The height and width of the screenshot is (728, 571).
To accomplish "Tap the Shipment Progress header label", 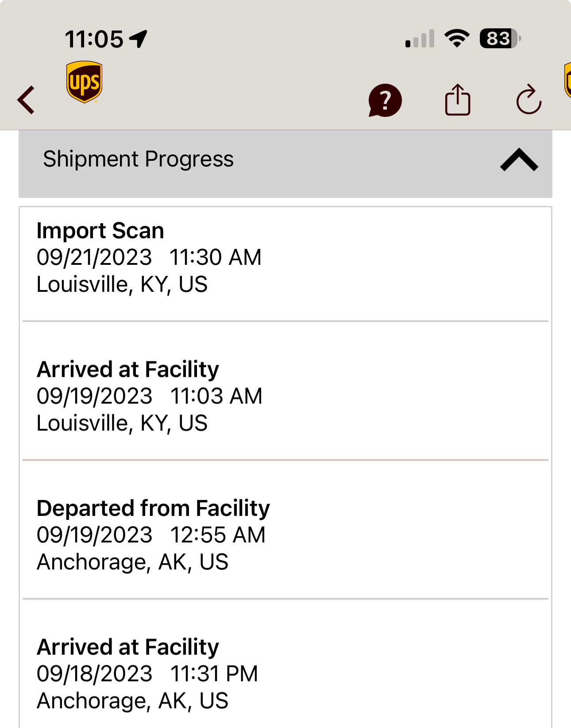I will click(138, 159).
